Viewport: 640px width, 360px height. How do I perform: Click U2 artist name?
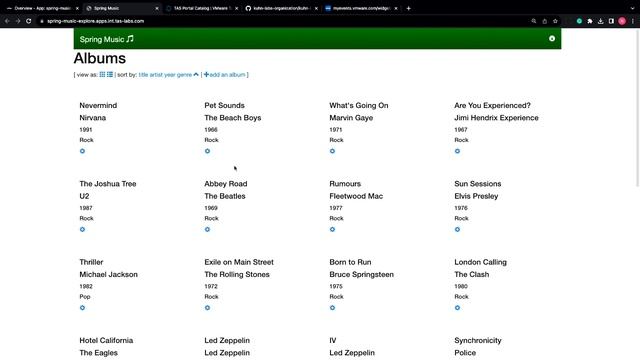pos(84,196)
